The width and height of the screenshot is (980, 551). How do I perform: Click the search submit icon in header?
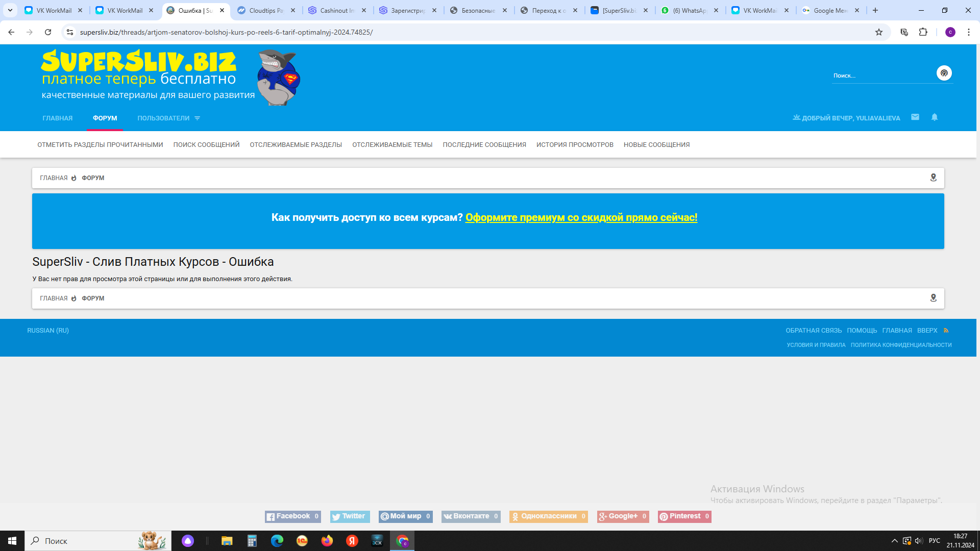(x=944, y=73)
